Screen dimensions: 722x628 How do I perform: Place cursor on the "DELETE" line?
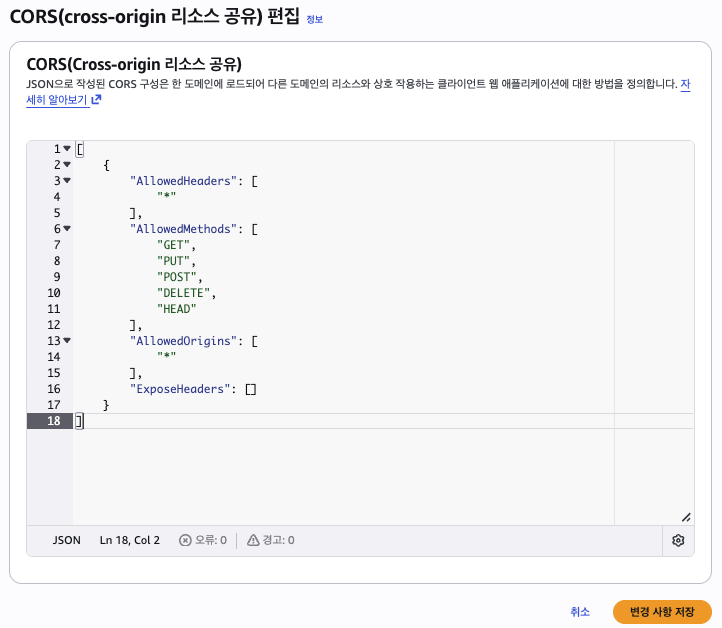(x=186, y=293)
